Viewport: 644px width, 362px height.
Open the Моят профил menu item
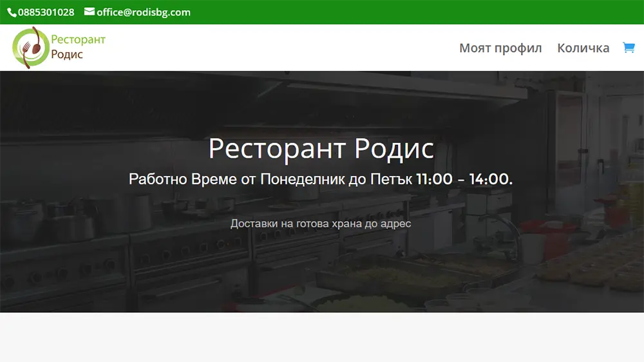point(500,48)
